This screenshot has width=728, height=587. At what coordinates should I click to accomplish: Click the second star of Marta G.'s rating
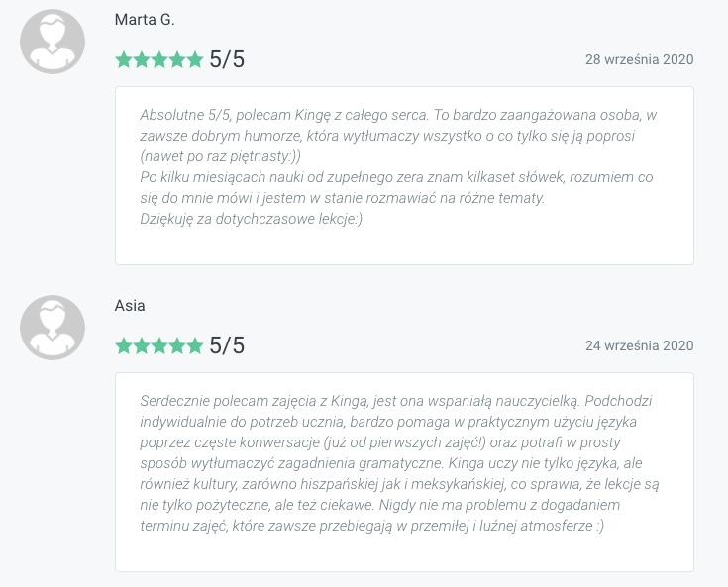point(142,59)
